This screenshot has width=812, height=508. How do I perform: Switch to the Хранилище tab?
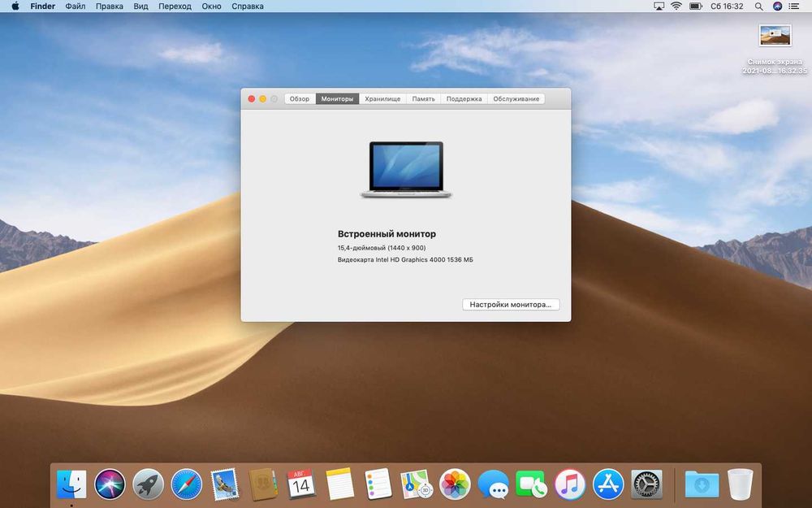[382, 98]
